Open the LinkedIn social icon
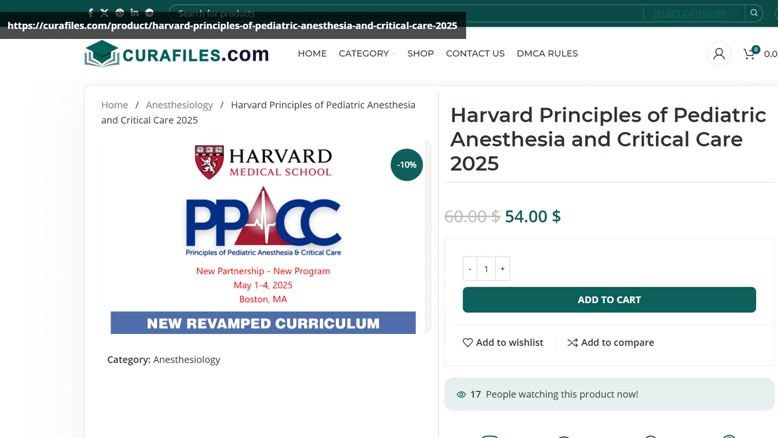 tap(134, 12)
